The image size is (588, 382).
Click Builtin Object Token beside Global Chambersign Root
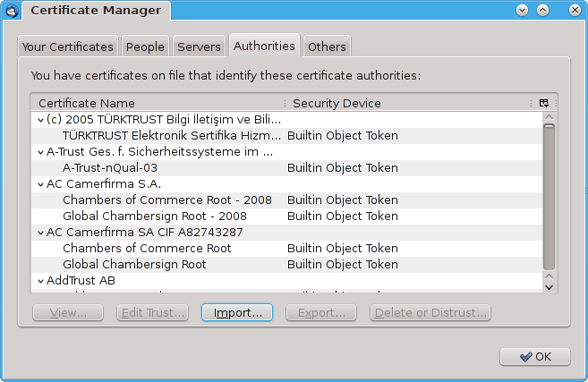(343, 265)
